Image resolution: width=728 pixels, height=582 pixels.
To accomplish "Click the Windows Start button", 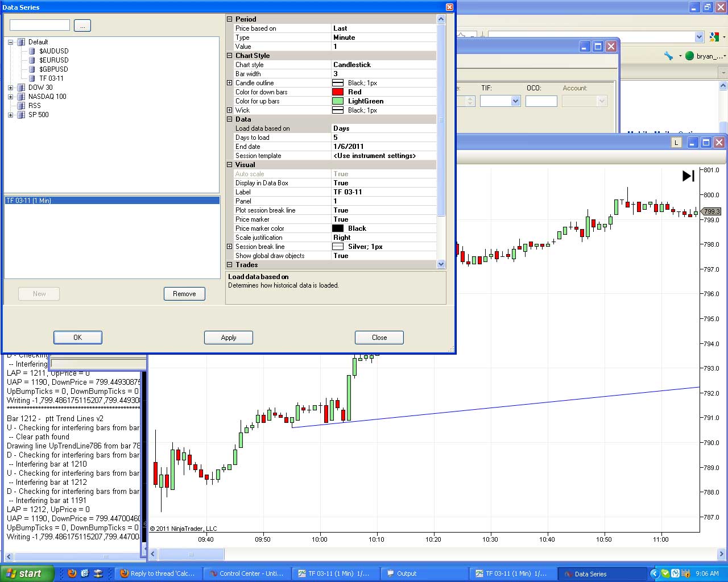I will (27, 573).
